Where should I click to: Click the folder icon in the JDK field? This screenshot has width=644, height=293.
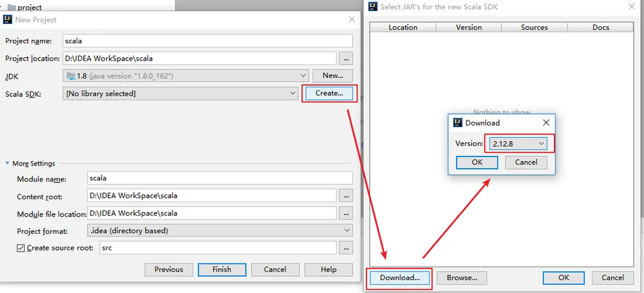click(x=71, y=76)
